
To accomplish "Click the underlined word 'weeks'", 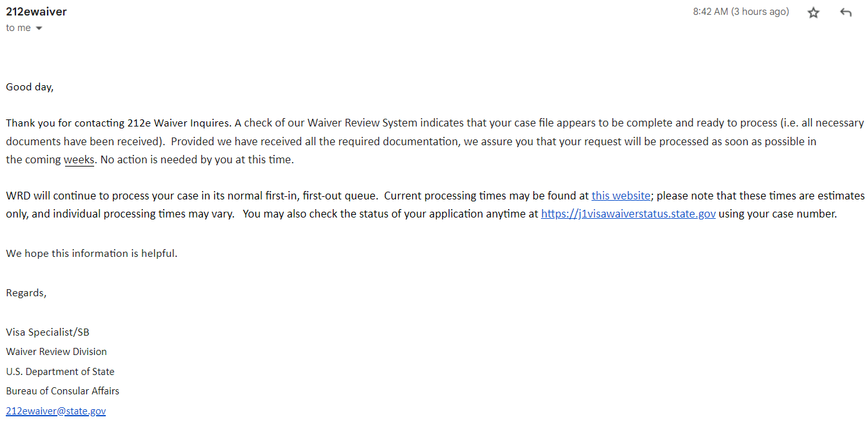I will pyautogui.click(x=79, y=160).
